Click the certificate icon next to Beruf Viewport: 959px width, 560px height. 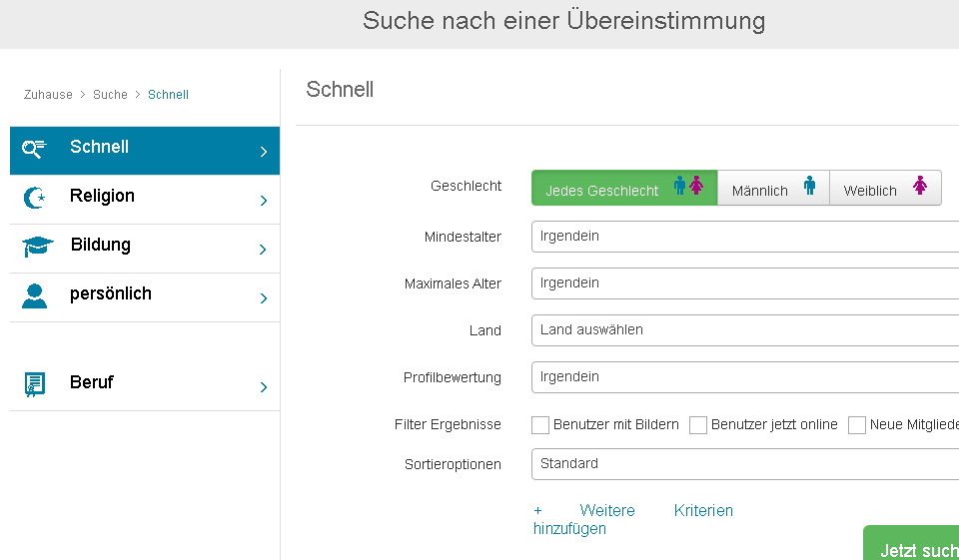click(35, 385)
